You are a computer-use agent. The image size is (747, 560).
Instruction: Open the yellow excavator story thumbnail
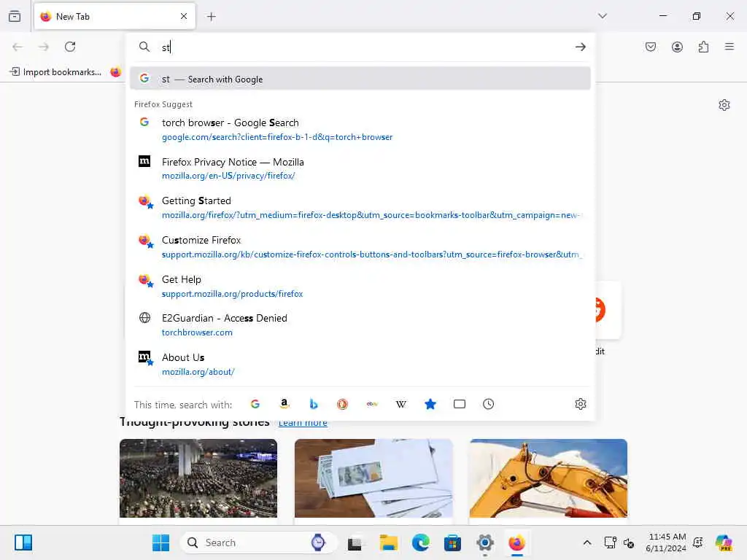pos(549,478)
